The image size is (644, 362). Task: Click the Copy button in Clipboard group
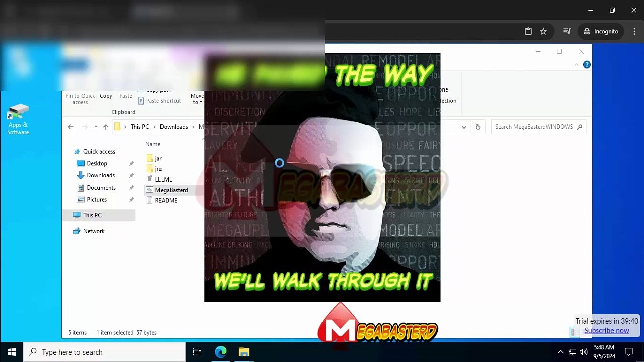point(106,96)
